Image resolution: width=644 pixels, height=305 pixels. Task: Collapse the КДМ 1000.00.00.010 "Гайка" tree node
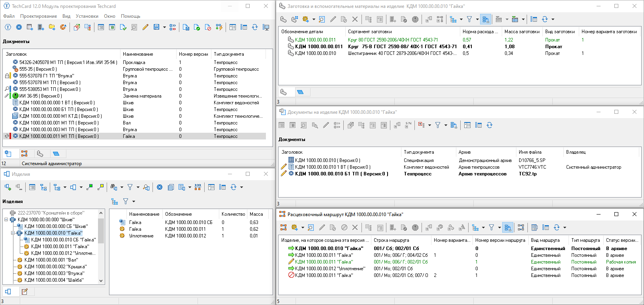click(13, 233)
